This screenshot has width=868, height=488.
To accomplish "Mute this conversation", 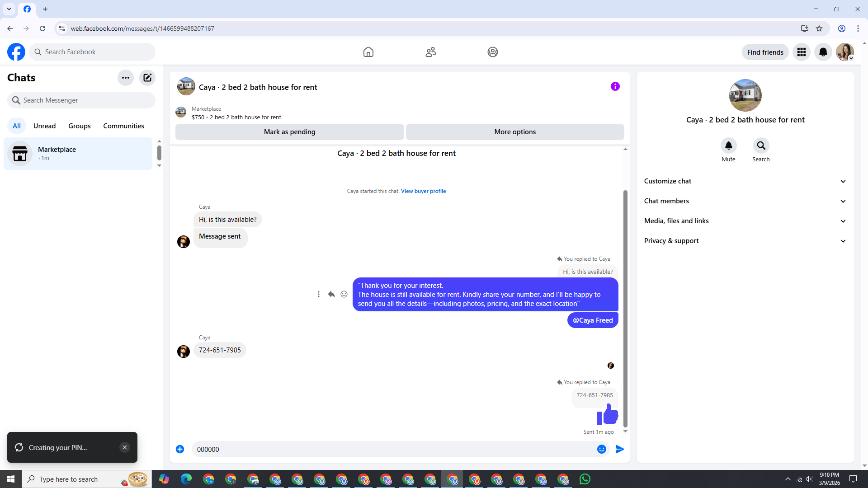I will 728,145.
